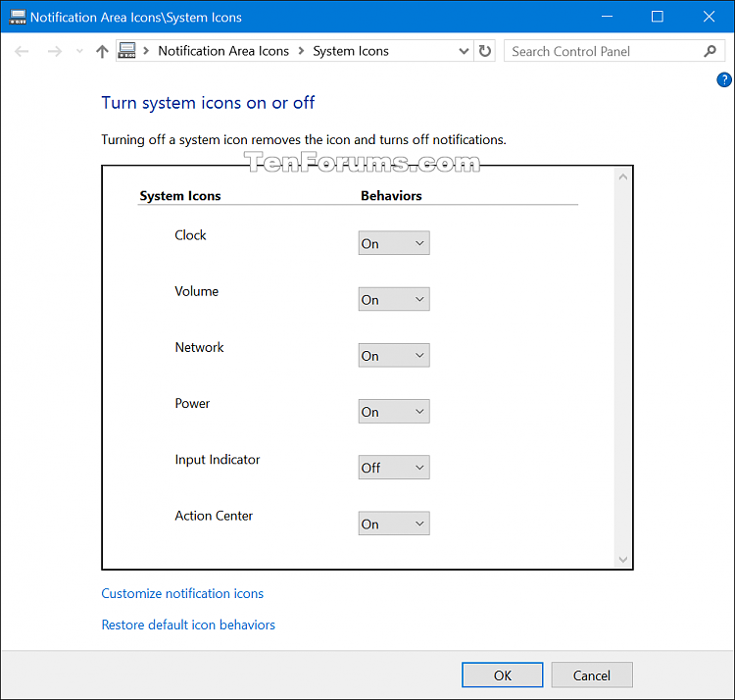Image resolution: width=735 pixels, height=700 pixels.
Task: Click the Power label
Action: click(x=192, y=403)
